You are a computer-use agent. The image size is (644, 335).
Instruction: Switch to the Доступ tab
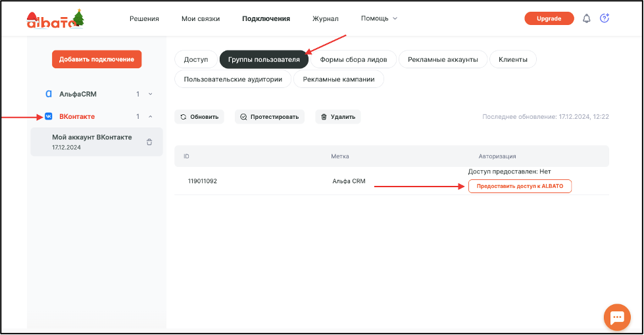(196, 60)
